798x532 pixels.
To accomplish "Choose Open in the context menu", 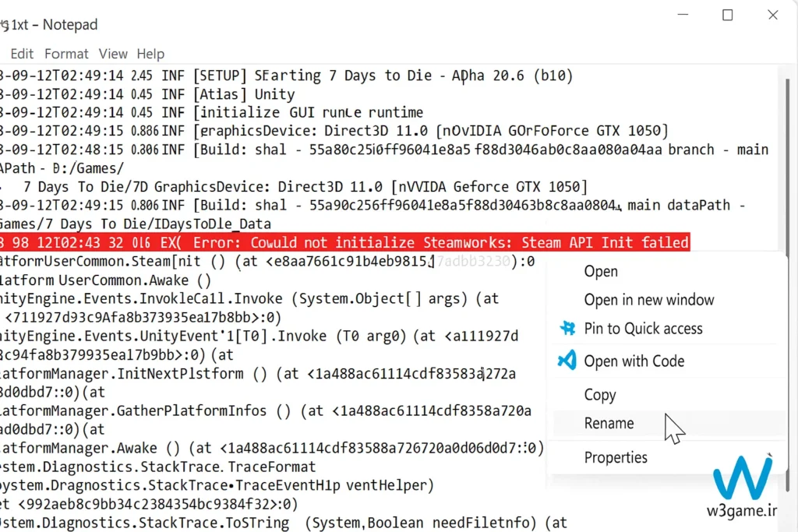I will tap(601, 271).
